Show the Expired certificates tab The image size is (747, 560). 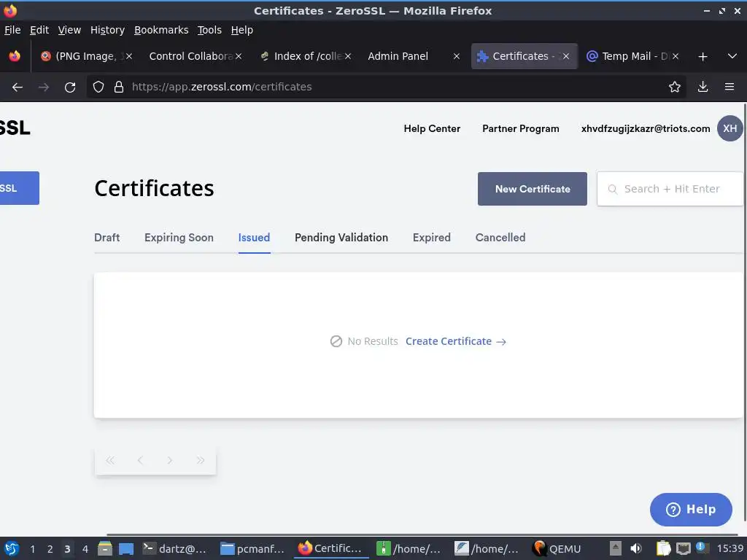tap(431, 238)
